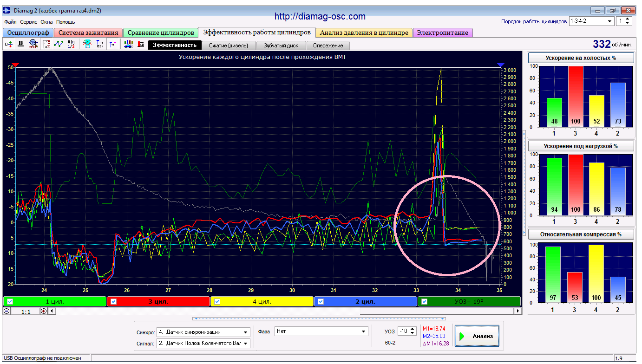The height and width of the screenshot is (364, 642).
Task: Click the M1=18.74 value text
Action: coord(434,328)
